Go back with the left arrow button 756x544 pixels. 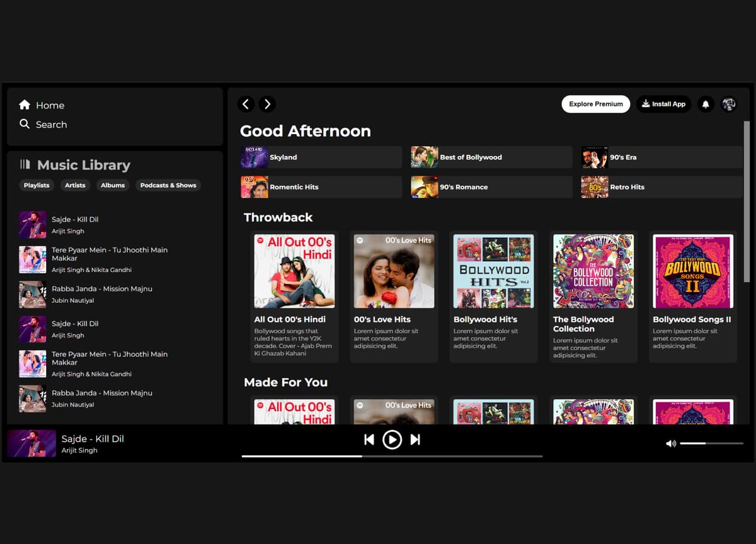(246, 104)
